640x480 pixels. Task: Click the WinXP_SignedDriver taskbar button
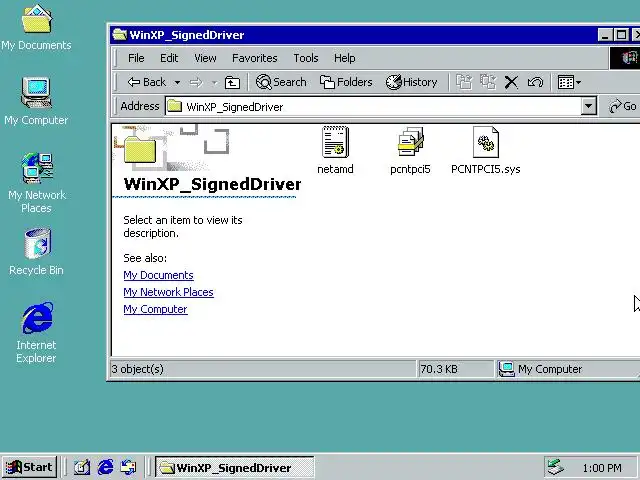click(x=235, y=467)
